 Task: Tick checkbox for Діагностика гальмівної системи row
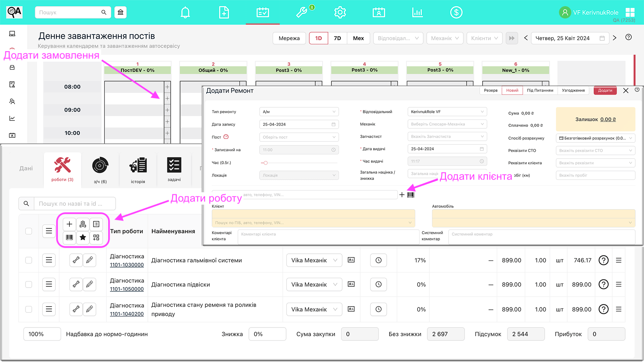pos(29,260)
